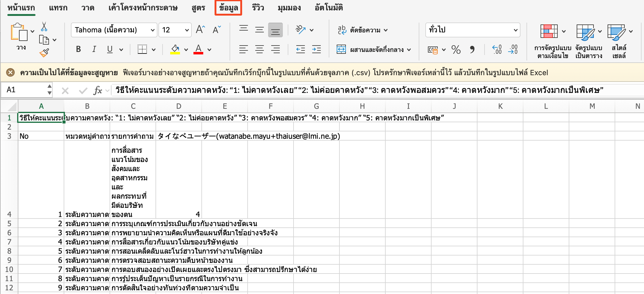Viewport: 644px width, 294px height.
Task: Align text right
Action: [275, 49]
